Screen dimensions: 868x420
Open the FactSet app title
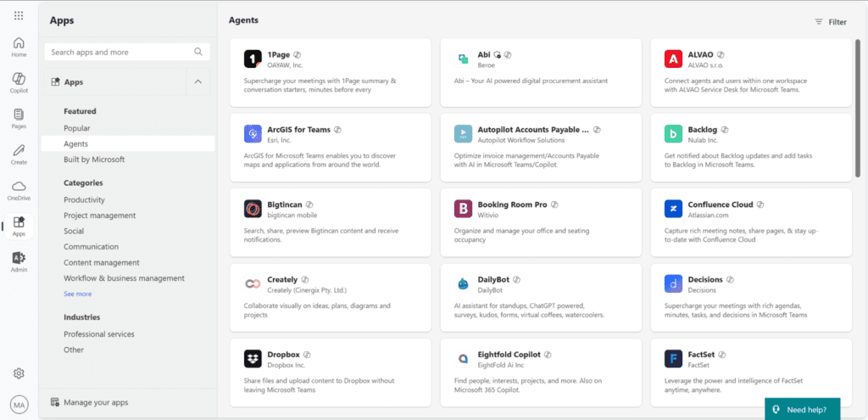pyautogui.click(x=701, y=354)
